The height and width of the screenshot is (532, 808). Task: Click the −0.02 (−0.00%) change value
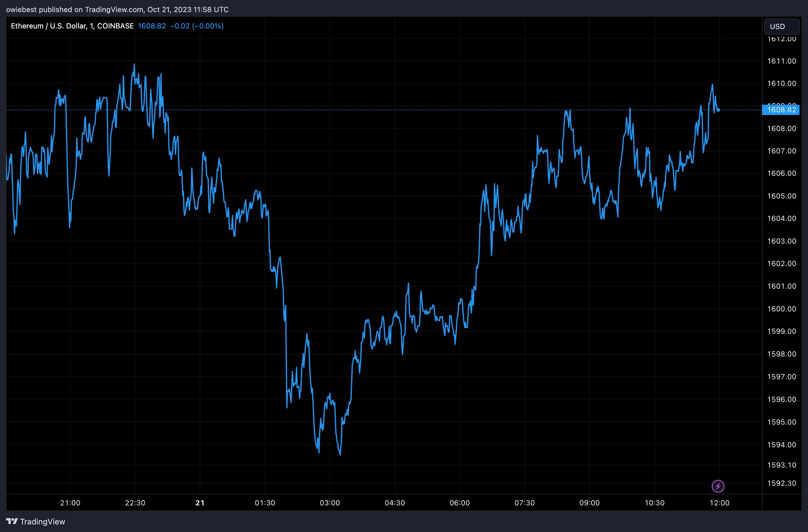tap(197, 26)
